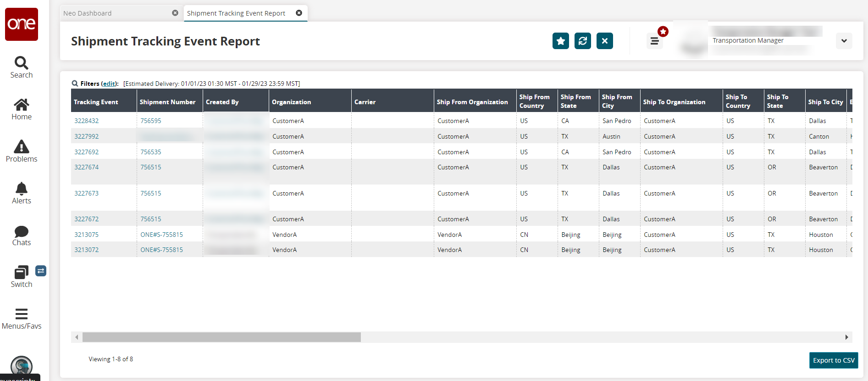Edit the report filters
This screenshot has width=868, height=381.
(x=109, y=84)
